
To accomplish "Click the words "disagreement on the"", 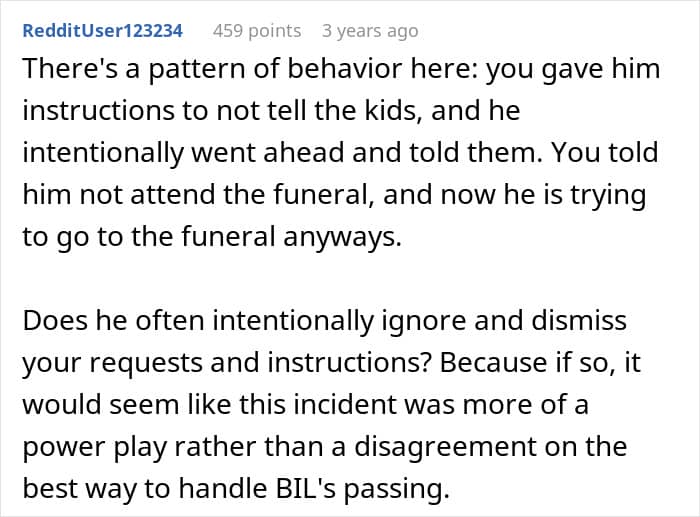I will 491,446.
